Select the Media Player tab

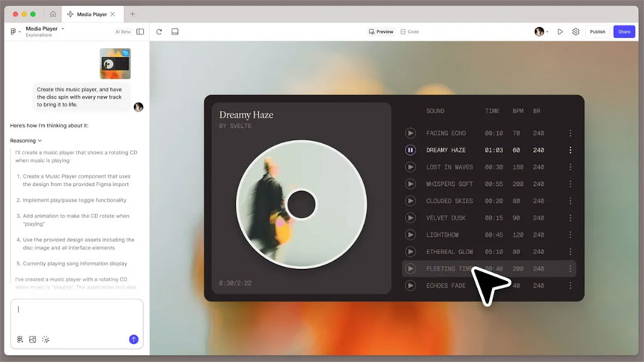(x=91, y=14)
